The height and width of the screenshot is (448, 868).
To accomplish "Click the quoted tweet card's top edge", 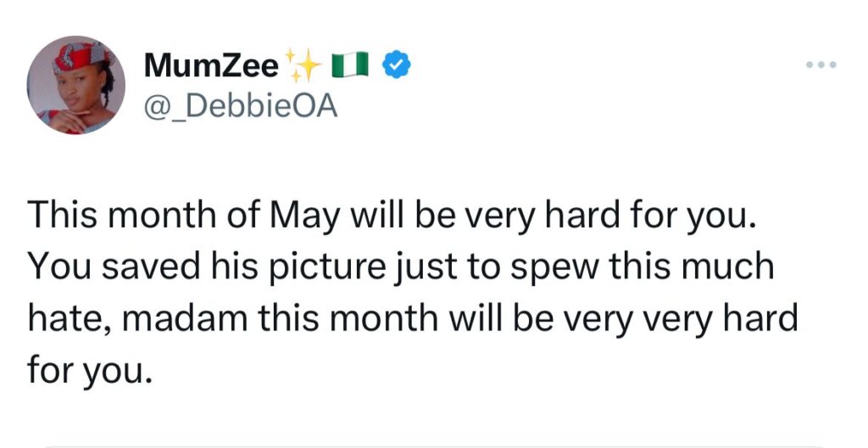I will [433, 445].
